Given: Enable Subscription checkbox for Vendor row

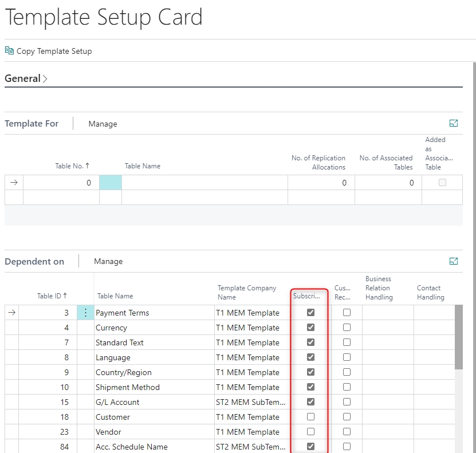Looking at the screenshot, I should tap(310, 432).
